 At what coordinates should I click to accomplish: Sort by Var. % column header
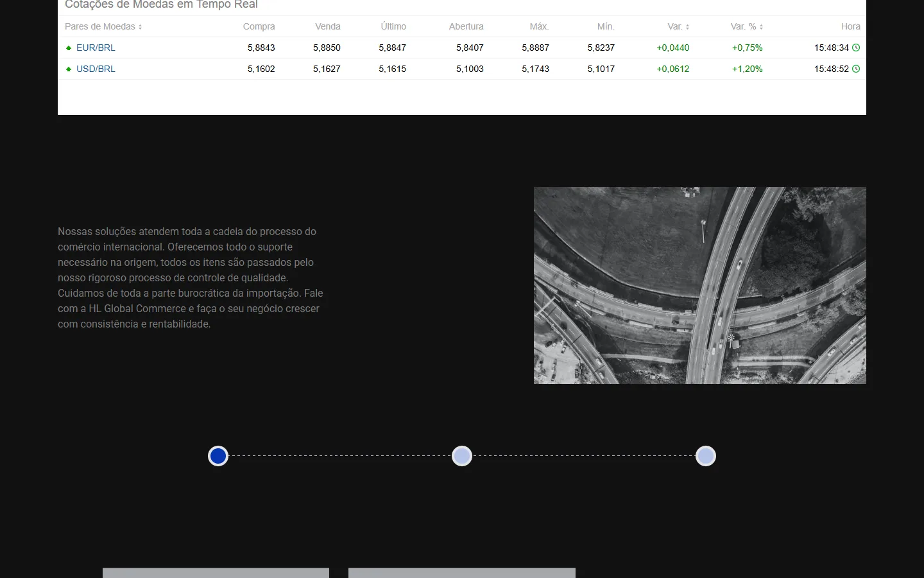[x=747, y=26]
